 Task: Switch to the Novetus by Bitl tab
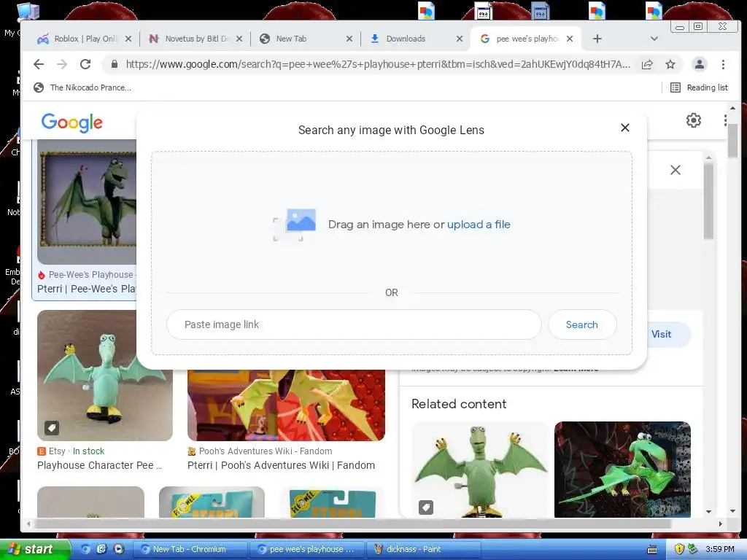[x=196, y=39]
